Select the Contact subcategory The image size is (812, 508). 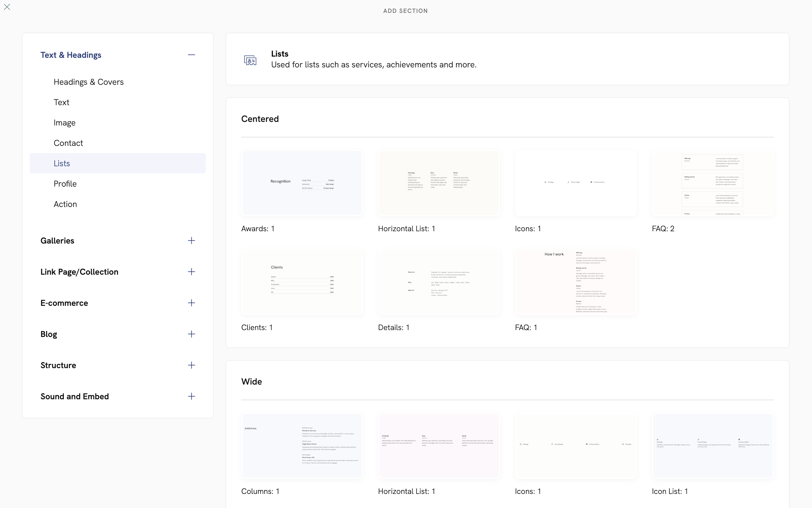tap(68, 143)
